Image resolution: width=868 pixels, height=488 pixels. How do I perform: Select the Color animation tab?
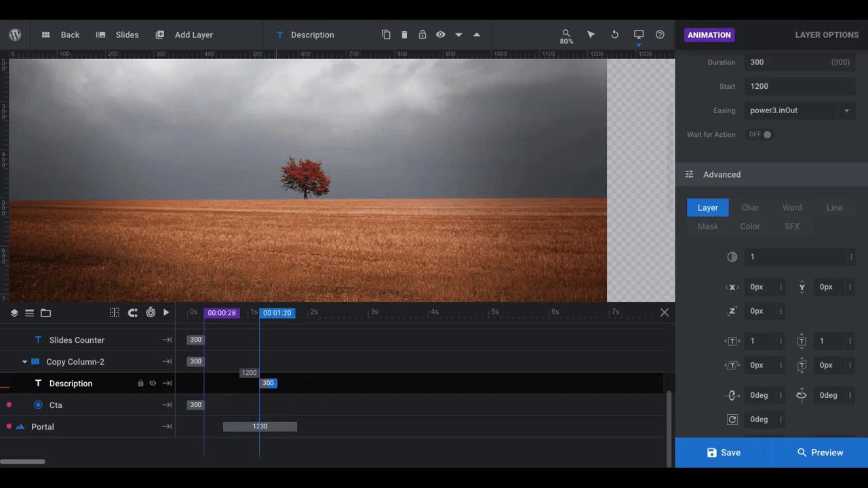750,226
